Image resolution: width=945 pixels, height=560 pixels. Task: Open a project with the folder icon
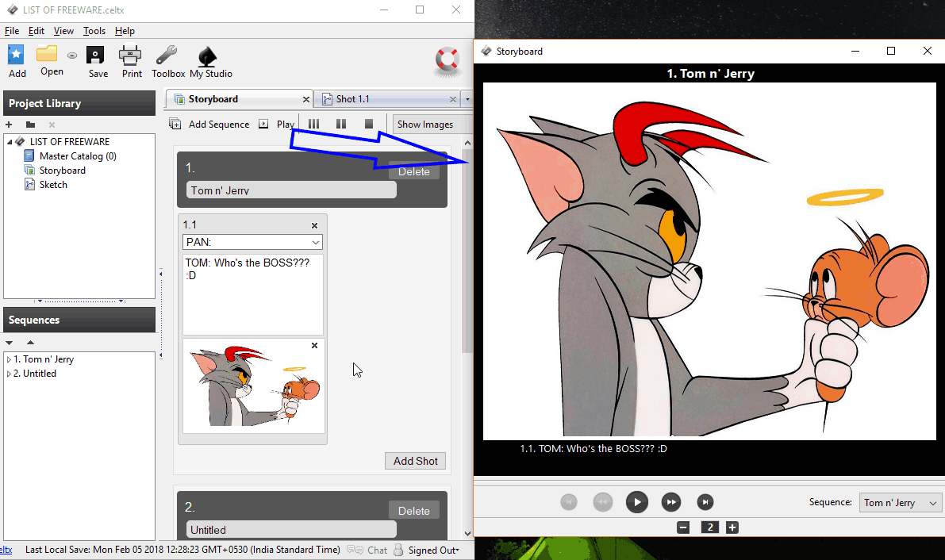47,54
